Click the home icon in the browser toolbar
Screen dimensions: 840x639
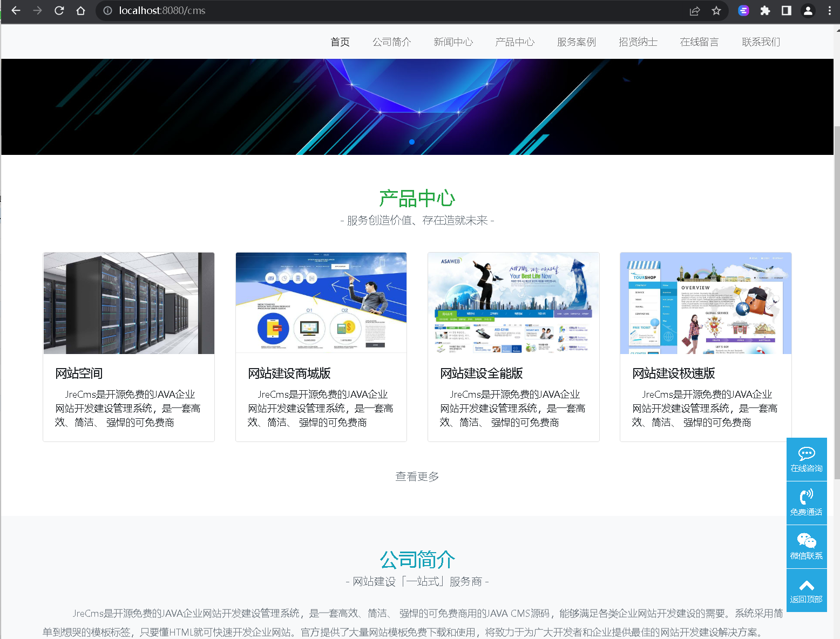[x=81, y=10]
